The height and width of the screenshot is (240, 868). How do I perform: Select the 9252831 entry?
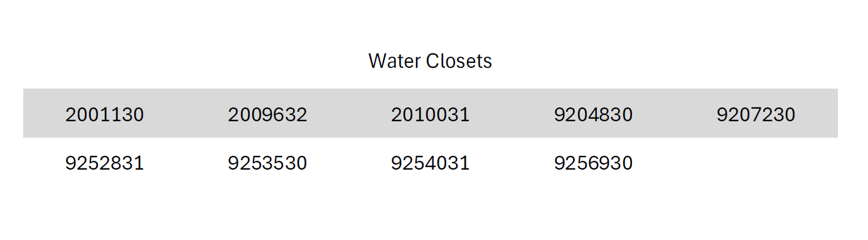point(105,163)
